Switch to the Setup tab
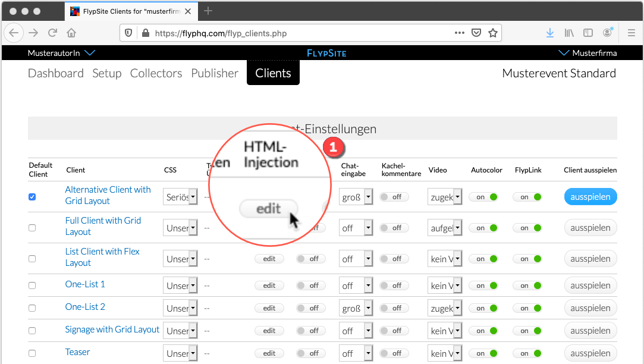The height and width of the screenshot is (364, 644). coord(107,73)
